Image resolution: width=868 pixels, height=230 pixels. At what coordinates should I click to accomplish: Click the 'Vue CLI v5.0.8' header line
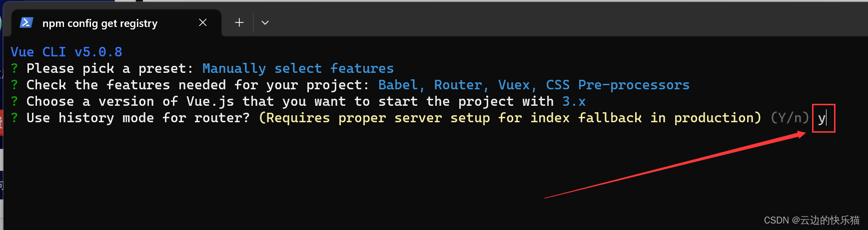click(x=66, y=52)
